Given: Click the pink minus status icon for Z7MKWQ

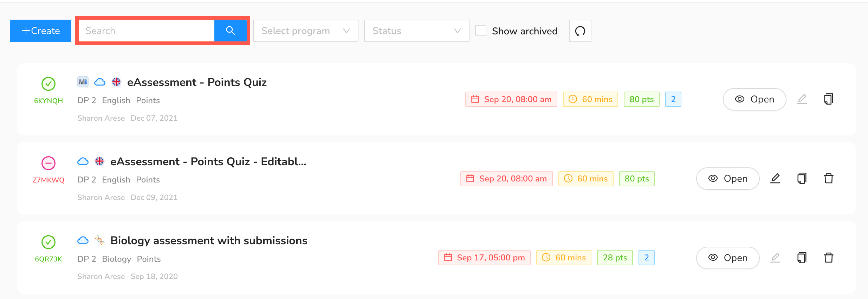Looking at the screenshot, I should point(48,163).
